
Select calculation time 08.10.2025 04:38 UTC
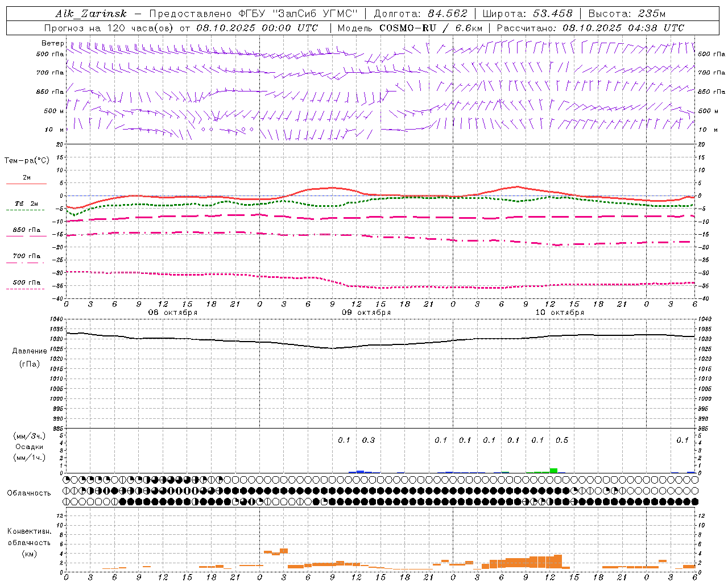[x=623, y=28]
